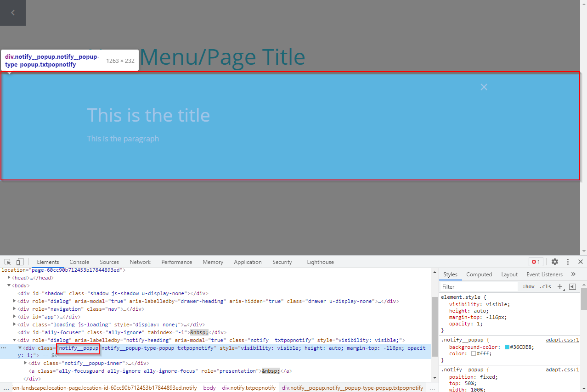Select the a11y-focusguard anchor node

point(160,371)
